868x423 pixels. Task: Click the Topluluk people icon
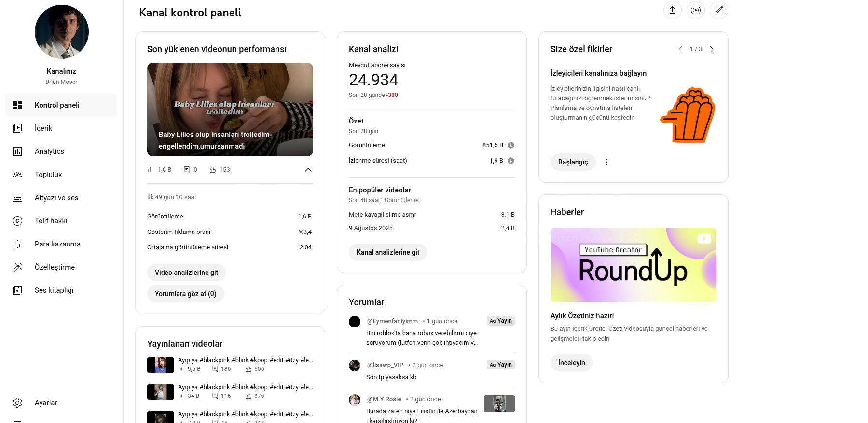pyautogui.click(x=17, y=175)
